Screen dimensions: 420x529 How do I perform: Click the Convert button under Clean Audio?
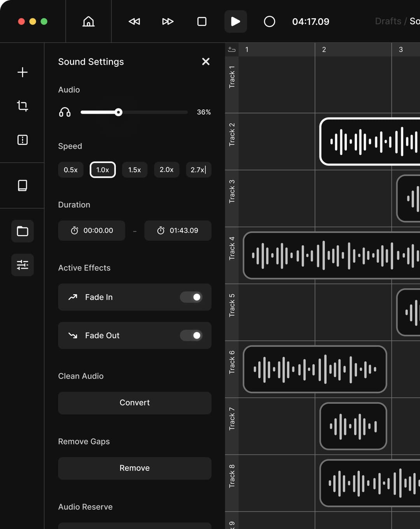pyautogui.click(x=135, y=403)
